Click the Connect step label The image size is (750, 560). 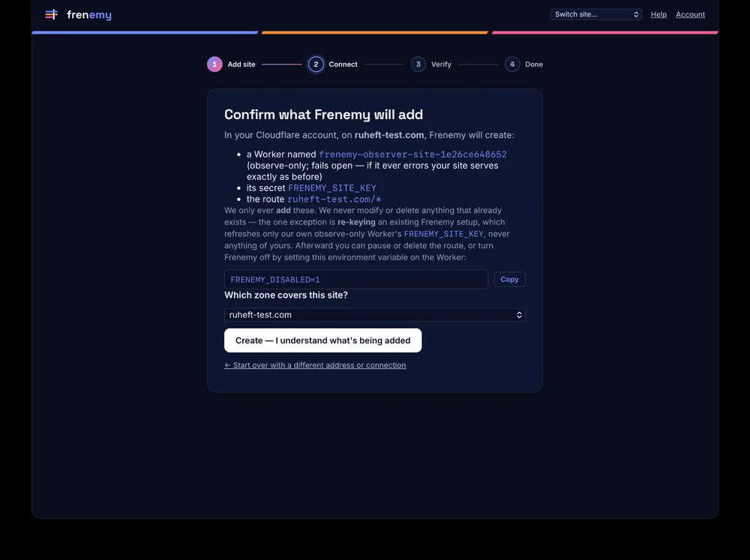pos(343,64)
